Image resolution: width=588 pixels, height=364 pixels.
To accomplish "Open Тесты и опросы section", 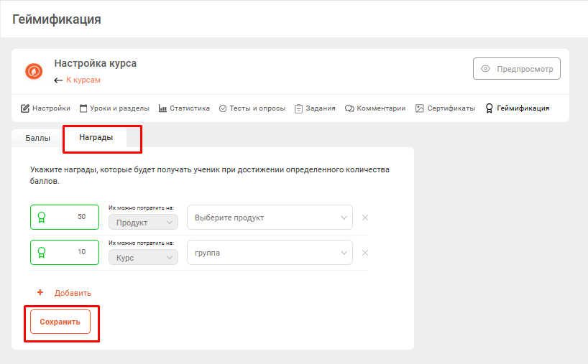I will [252, 108].
